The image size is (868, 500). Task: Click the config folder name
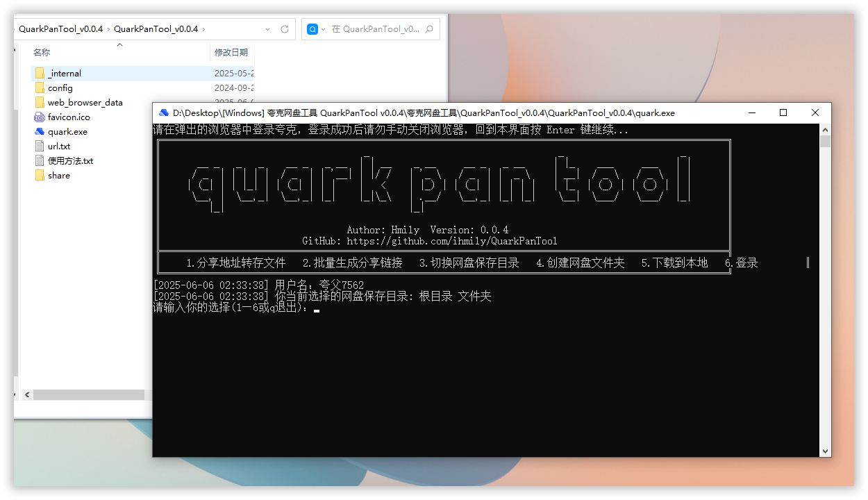60,87
